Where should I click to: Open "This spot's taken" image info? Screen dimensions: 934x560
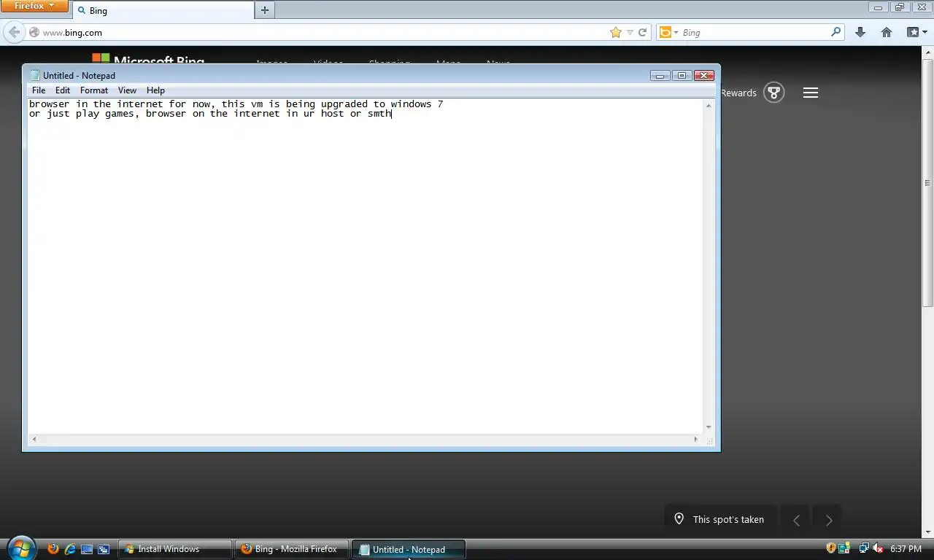(x=728, y=519)
